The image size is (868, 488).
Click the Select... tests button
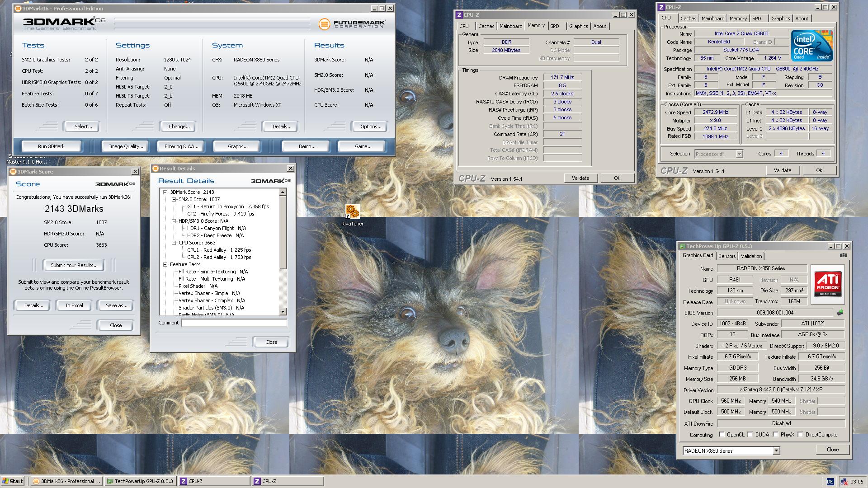pyautogui.click(x=83, y=127)
